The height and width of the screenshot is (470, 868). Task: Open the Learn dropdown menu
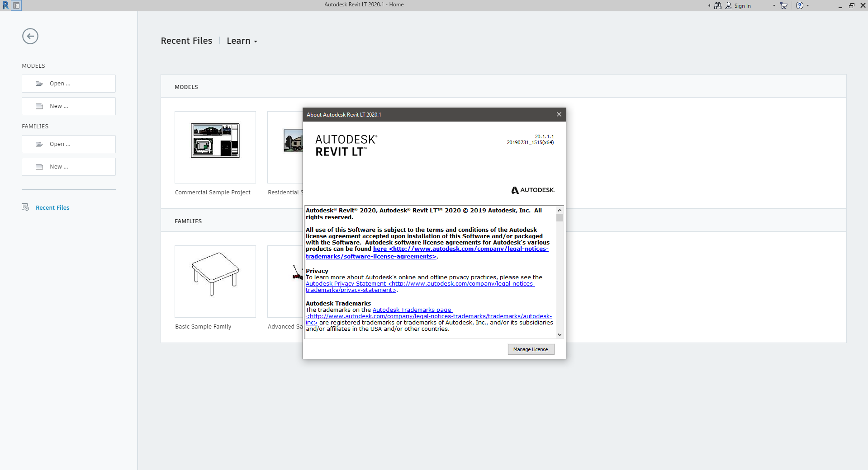(x=242, y=41)
